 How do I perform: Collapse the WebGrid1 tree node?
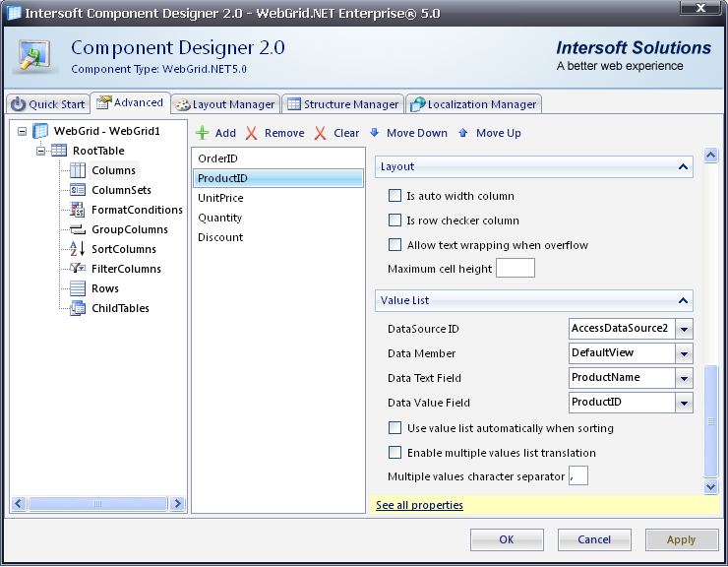coord(22,132)
